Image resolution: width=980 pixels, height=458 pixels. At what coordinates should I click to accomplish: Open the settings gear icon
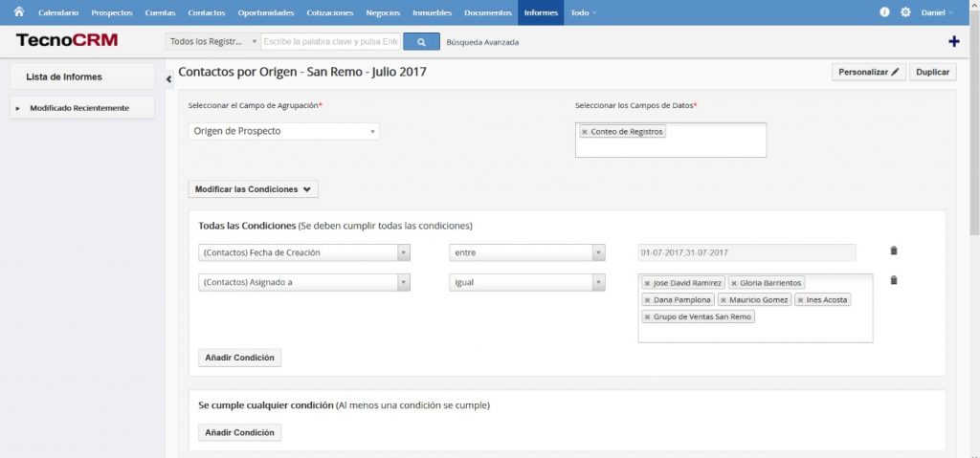[905, 12]
